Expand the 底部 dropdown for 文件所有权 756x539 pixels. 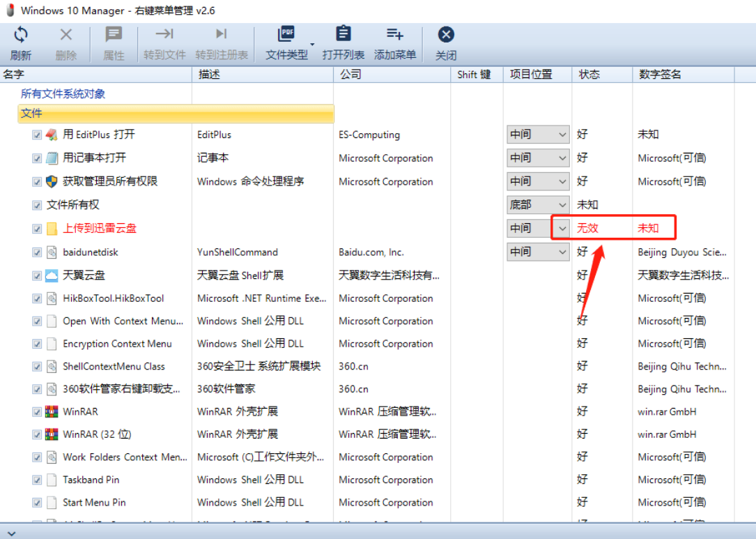[x=562, y=205]
